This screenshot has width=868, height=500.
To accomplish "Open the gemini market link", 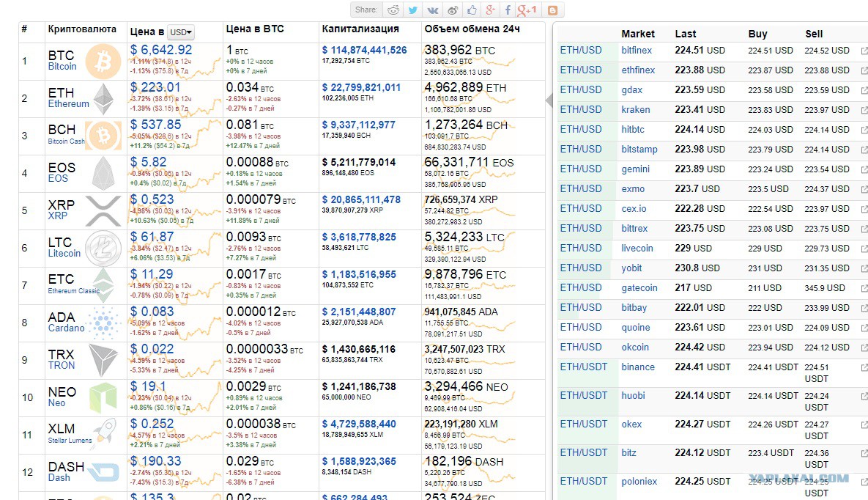I will click(x=636, y=169).
